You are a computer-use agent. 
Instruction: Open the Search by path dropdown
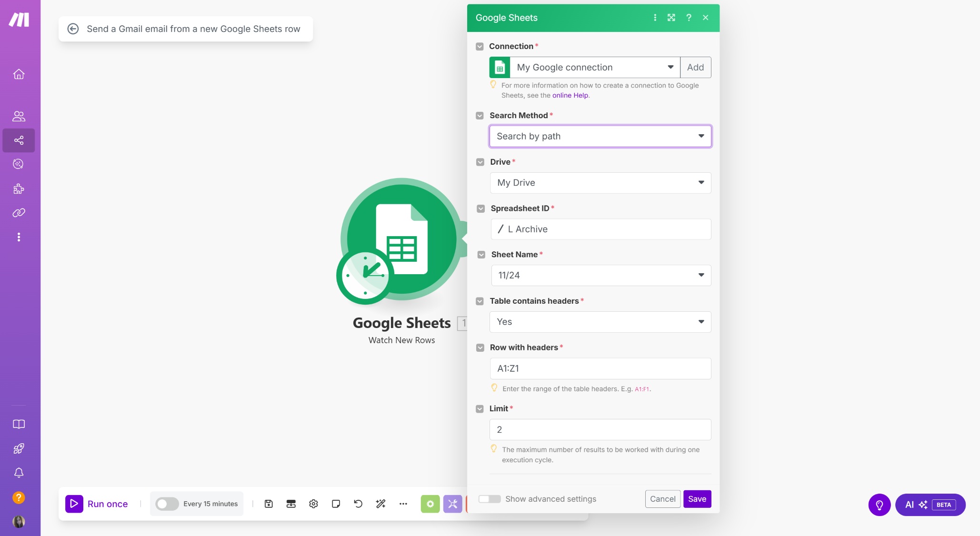pos(600,136)
